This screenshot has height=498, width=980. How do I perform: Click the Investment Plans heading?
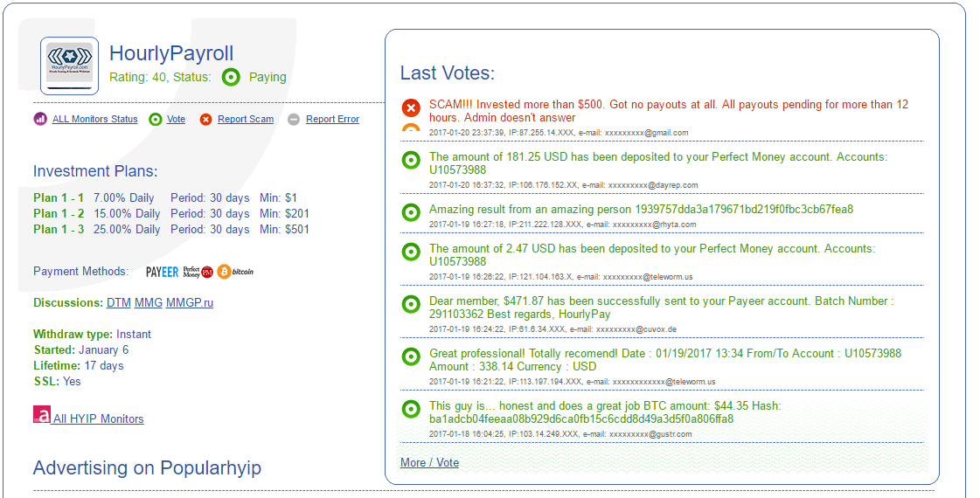[x=95, y=171]
